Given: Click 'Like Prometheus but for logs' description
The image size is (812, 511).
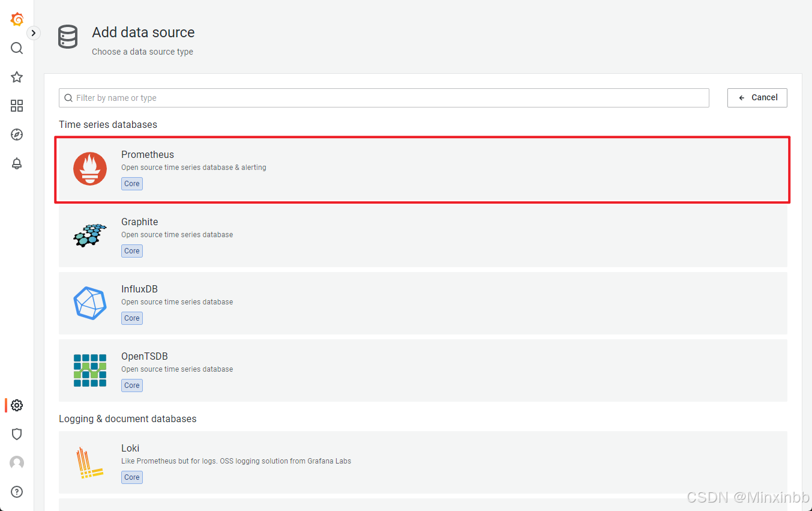Looking at the screenshot, I should click(236, 461).
